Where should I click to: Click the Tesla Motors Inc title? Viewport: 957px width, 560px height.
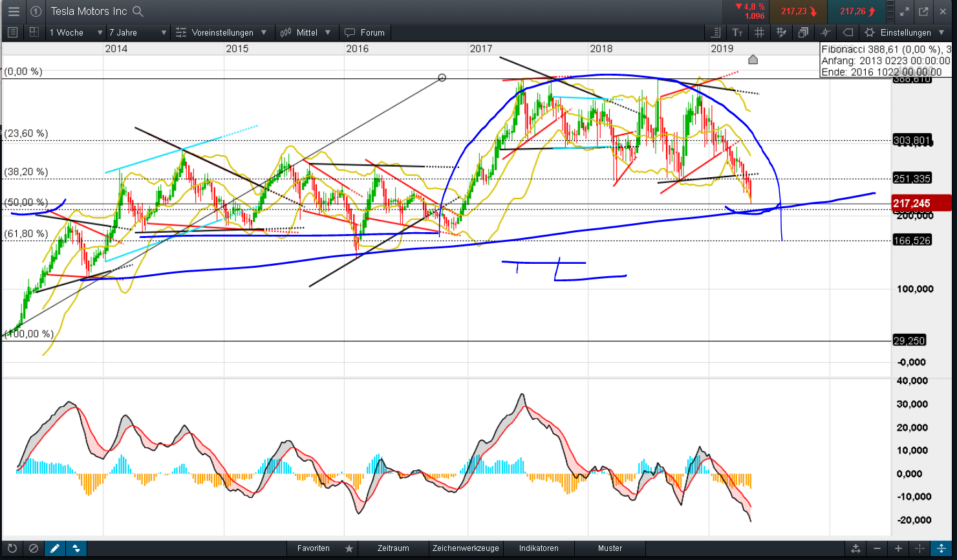click(89, 11)
